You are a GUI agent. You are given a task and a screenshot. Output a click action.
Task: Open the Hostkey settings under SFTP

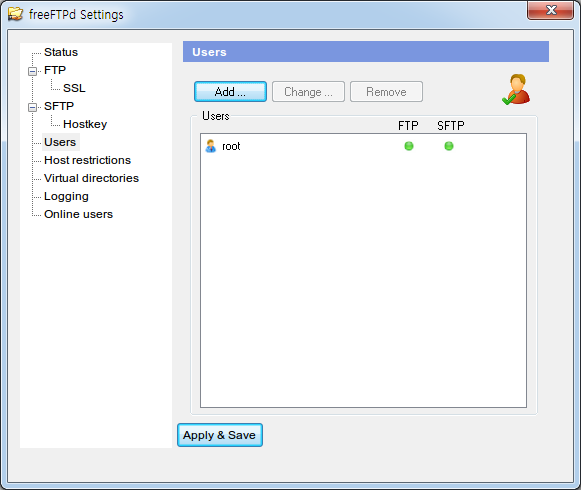pos(85,124)
